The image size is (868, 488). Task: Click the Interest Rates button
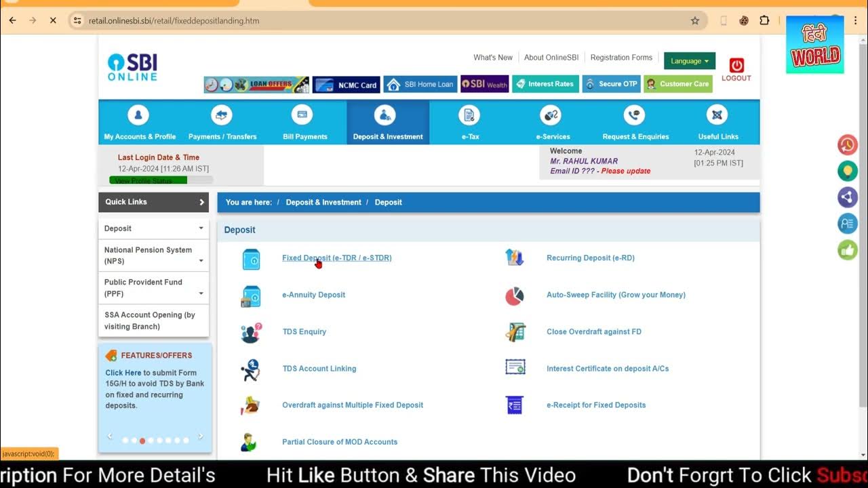coord(545,84)
